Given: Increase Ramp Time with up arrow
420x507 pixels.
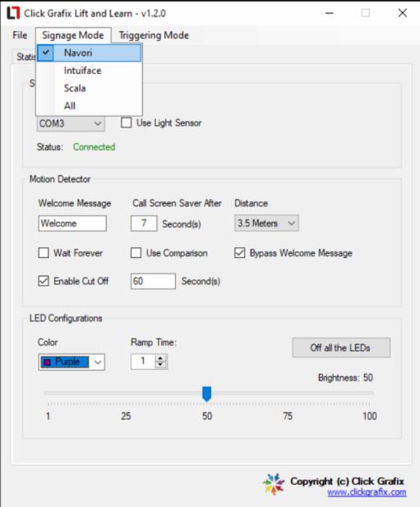Looking at the screenshot, I should 160,358.
